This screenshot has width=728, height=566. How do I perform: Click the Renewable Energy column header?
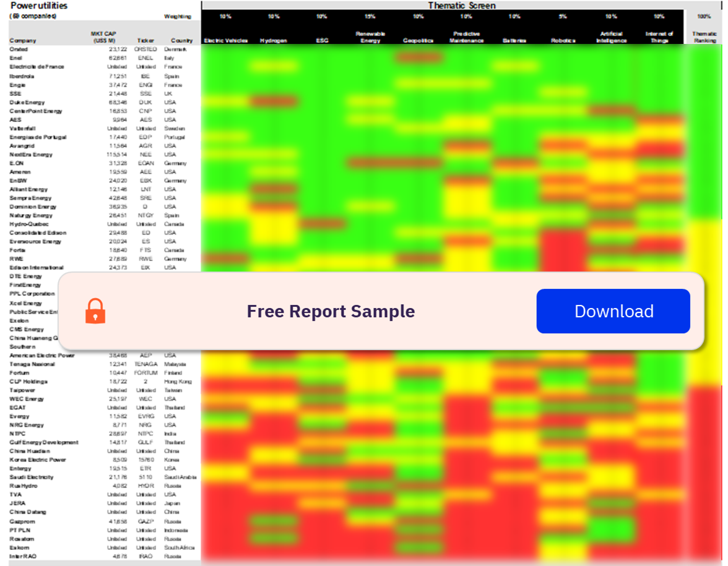pos(370,37)
